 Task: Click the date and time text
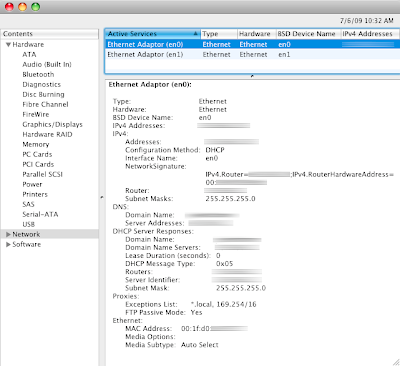[x=367, y=21]
